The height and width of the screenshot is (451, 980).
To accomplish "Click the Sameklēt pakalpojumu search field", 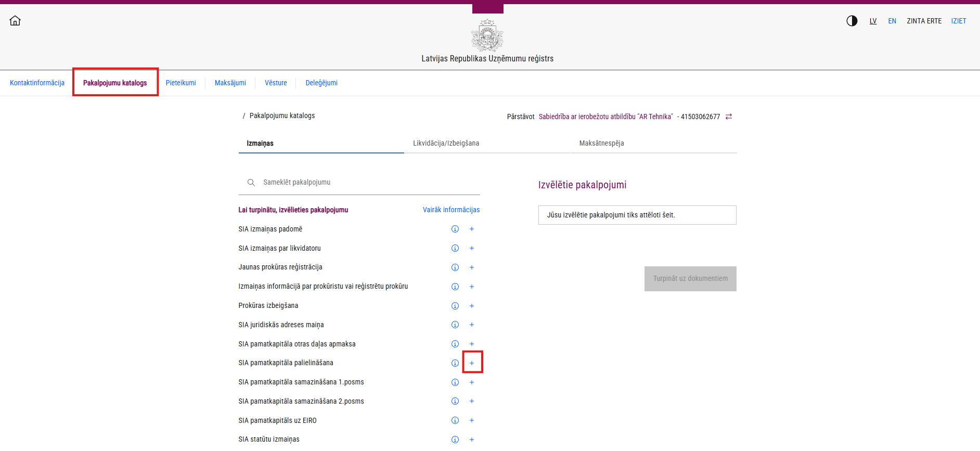I will 364,183.
